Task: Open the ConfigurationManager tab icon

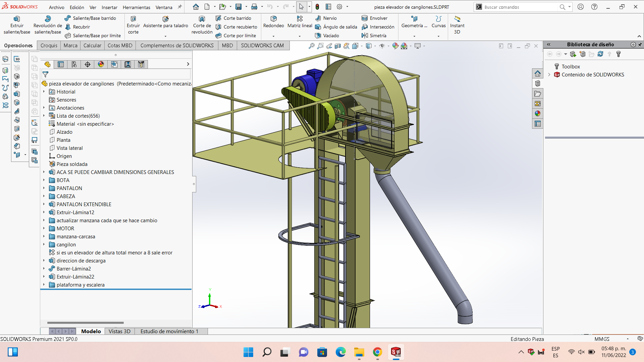Action: tap(74, 64)
